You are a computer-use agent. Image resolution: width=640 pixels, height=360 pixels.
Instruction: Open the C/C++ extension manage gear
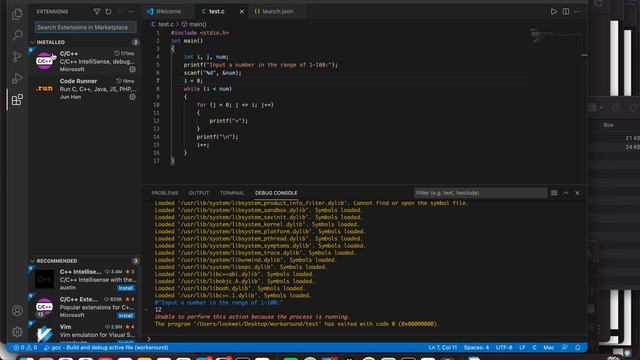pyautogui.click(x=132, y=69)
